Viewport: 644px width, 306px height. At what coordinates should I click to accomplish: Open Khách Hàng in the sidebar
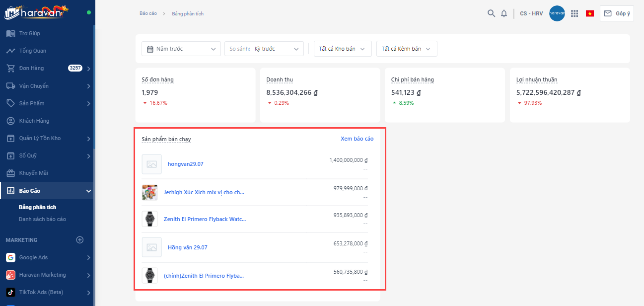coord(34,121)
